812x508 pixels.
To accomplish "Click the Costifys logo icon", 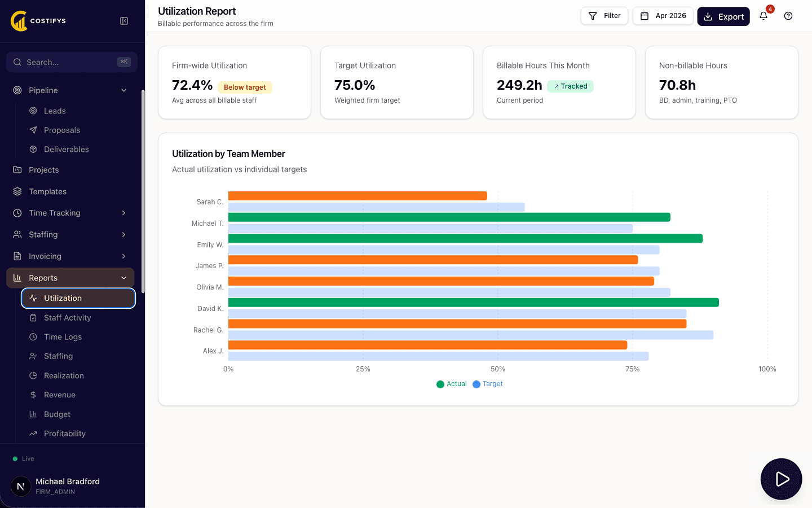I will click(x=19, y=21).
